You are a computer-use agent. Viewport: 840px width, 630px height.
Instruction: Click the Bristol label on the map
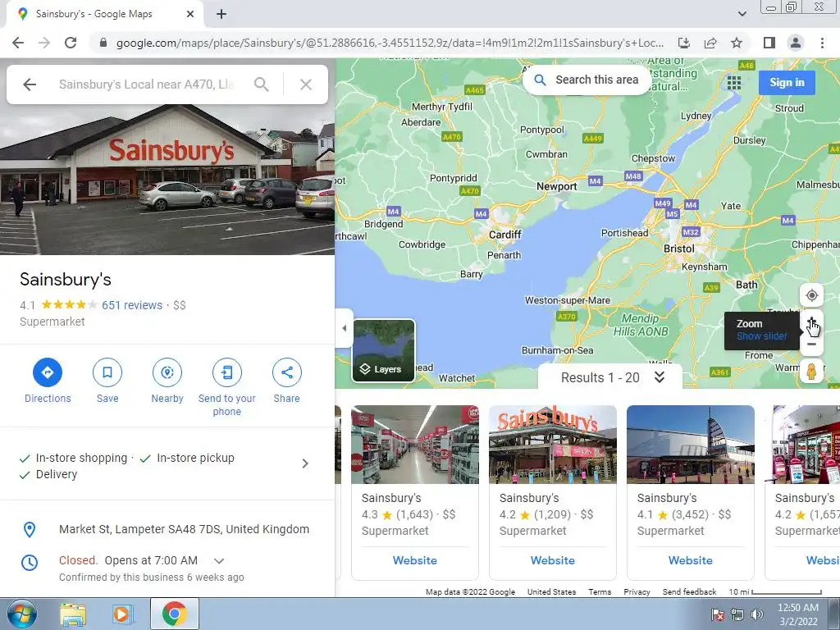pyautogui.click(x=678, y=249)
